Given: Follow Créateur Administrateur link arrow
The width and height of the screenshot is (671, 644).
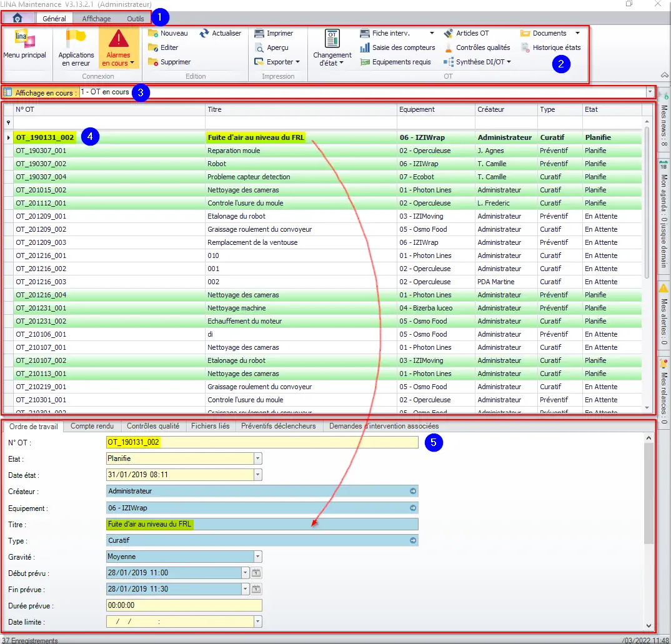Looking at the screenshot, I should coord(412,491).
